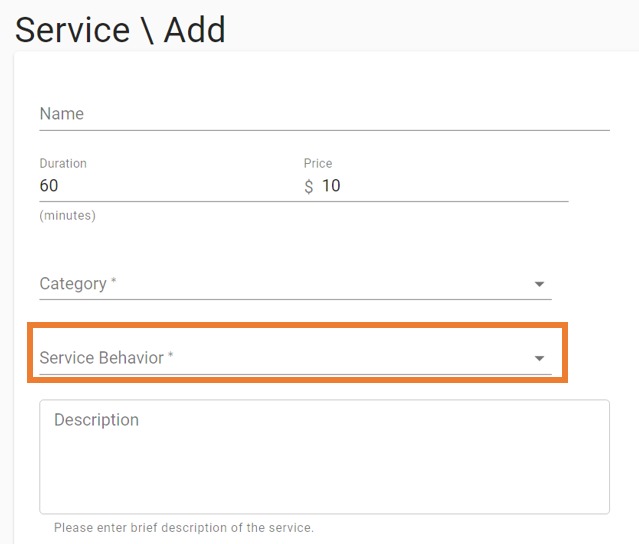Open the Service Behavior dropdown
Image resolution: width=639 pixels, height=544 pixels.
(x=295, y=358)
